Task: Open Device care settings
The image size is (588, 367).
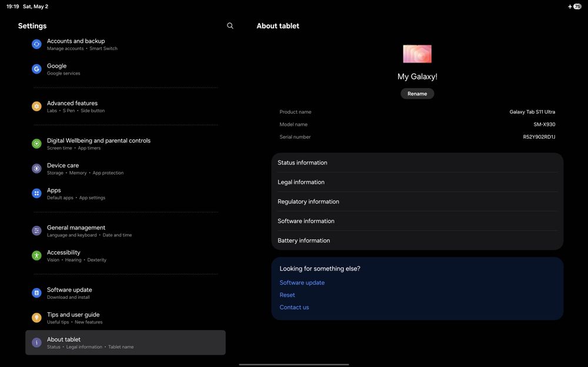Action: point(125,168)
